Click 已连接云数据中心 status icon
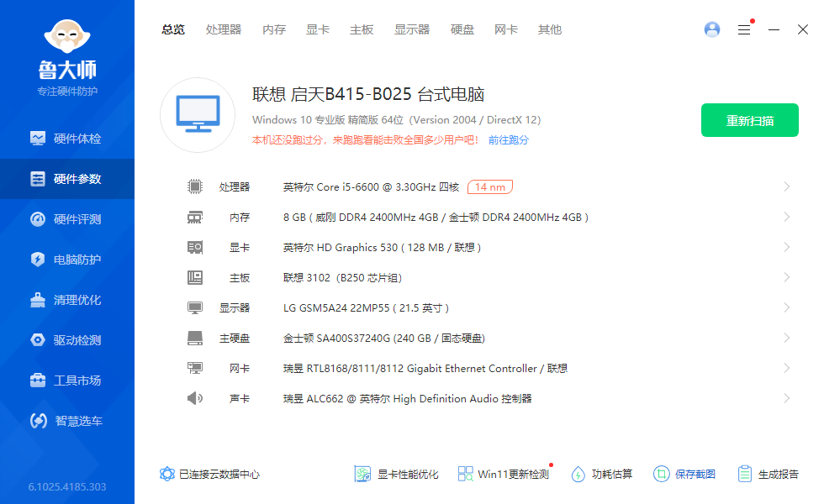 (x=167, y=474)
